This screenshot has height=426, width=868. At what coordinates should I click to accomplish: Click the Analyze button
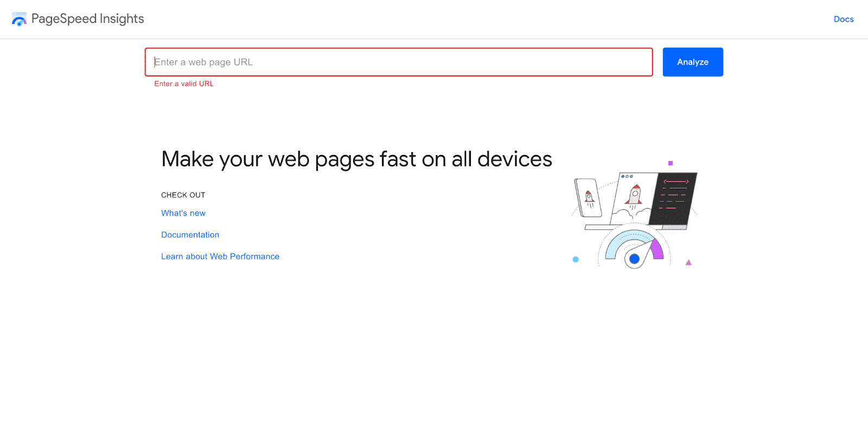point(692,62)
